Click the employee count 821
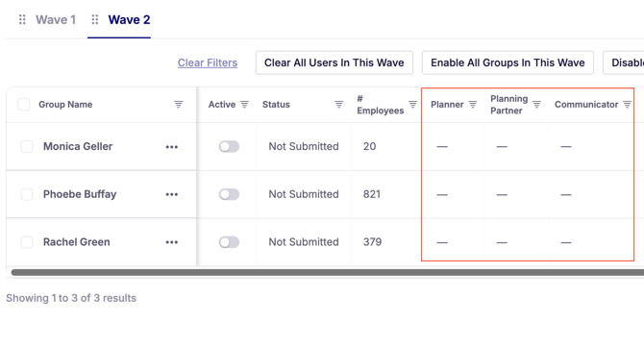 372,194
